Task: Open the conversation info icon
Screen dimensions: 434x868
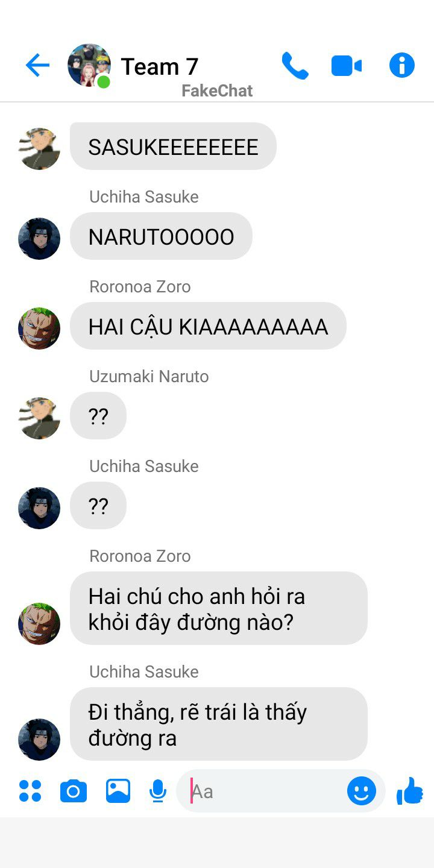Action: point(402,64)
